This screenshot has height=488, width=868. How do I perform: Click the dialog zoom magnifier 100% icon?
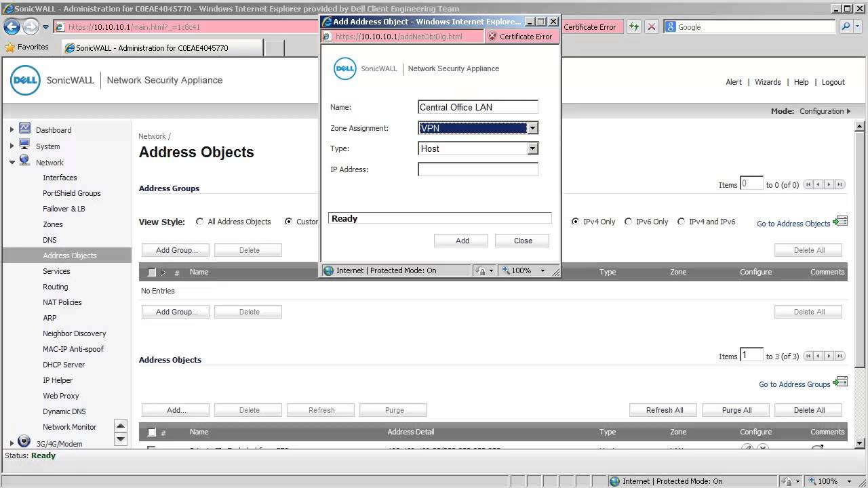coord(505,270)
